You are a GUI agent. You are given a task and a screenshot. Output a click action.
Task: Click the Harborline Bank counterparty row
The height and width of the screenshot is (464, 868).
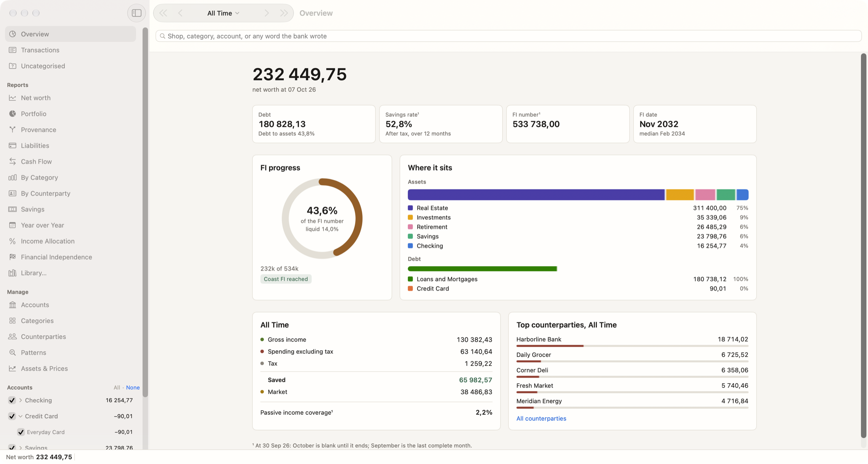(632, 342)
